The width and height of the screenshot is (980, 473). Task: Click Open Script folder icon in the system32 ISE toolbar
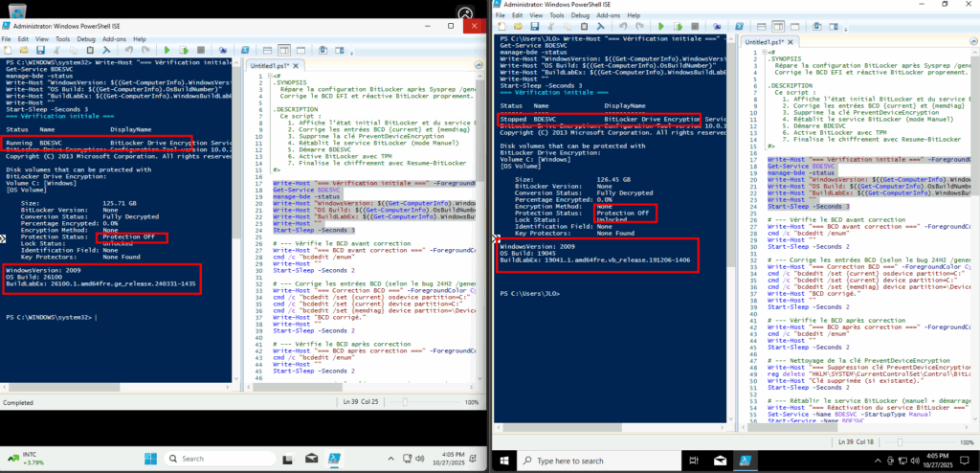26,50
